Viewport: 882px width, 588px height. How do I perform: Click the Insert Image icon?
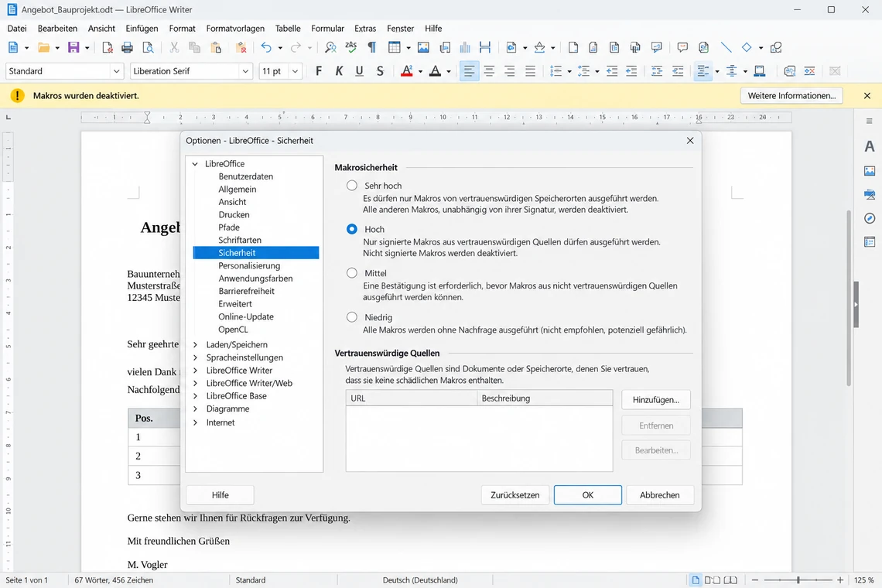[423, 48]
